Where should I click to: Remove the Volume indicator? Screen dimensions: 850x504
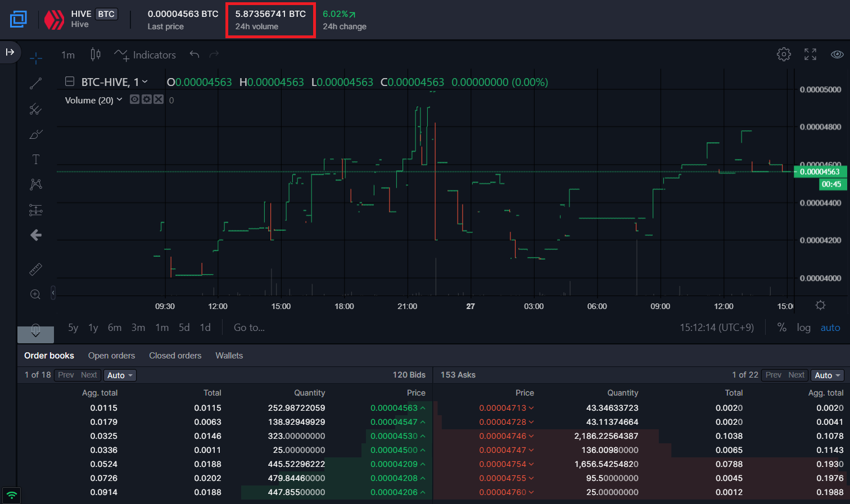click(159, 99)
